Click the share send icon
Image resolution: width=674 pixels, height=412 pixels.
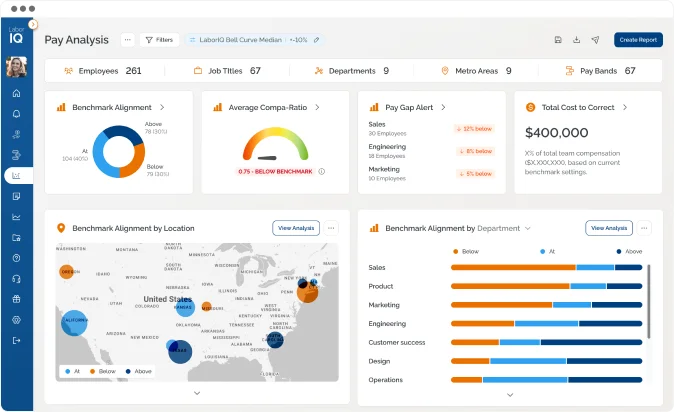(x=595, y=40)
